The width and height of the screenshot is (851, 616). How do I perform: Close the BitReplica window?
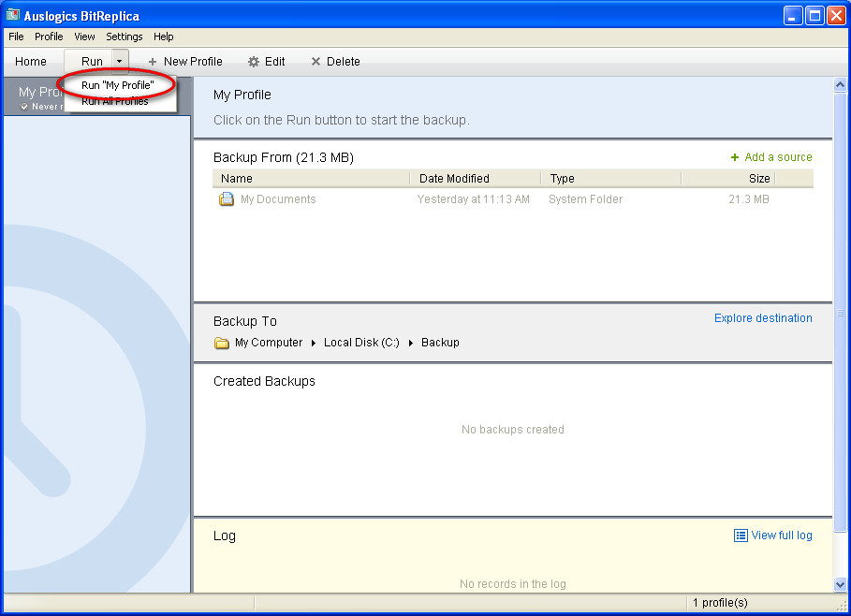(836, 16)
